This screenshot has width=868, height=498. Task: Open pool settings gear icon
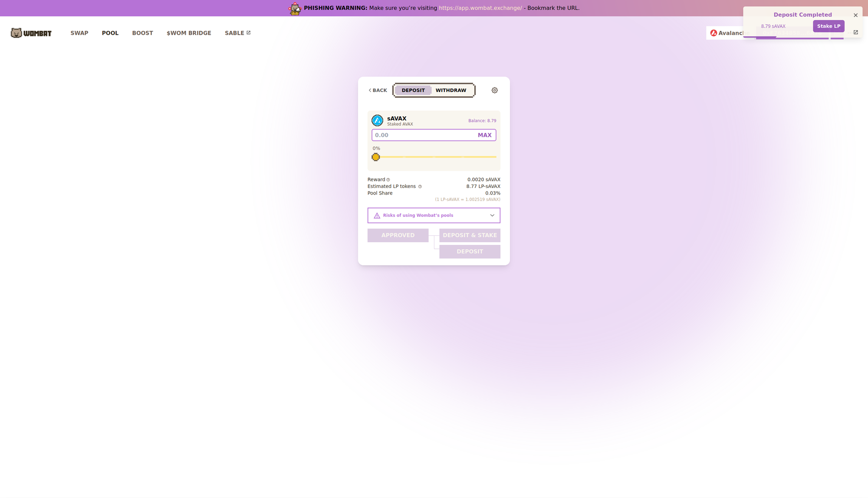point(494,90)
